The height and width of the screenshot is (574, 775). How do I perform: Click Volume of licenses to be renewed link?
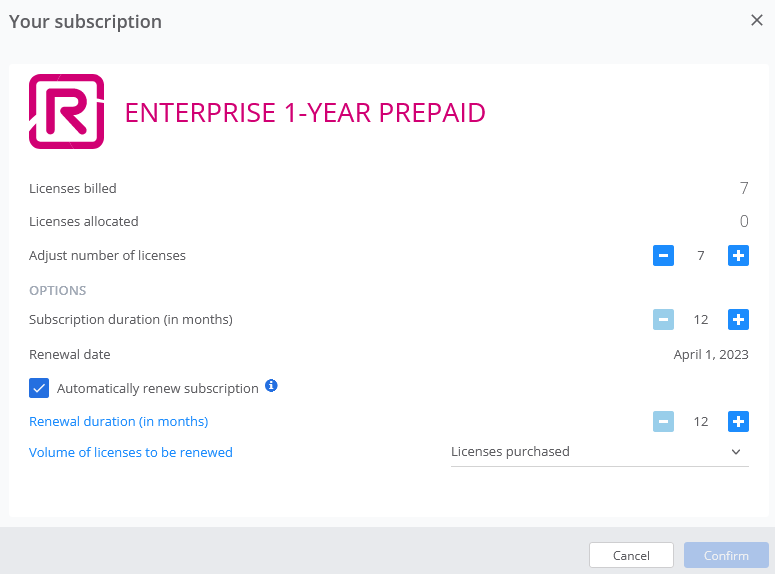[130, 452]
